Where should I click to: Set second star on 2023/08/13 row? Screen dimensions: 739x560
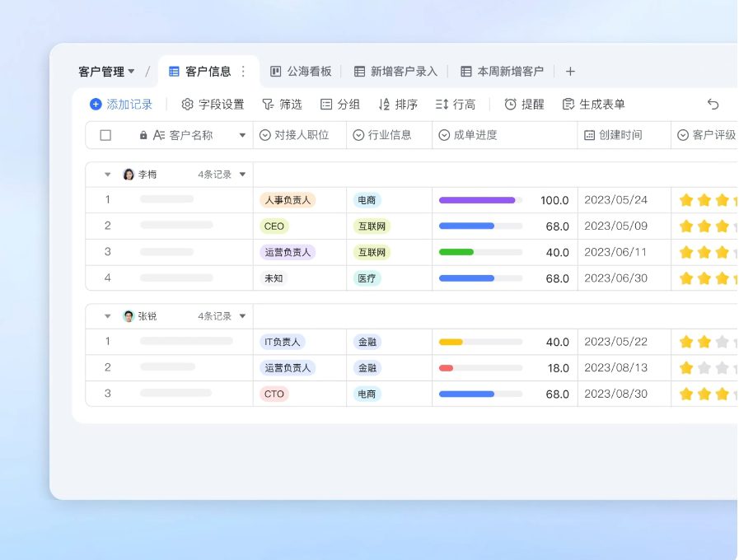704,368
